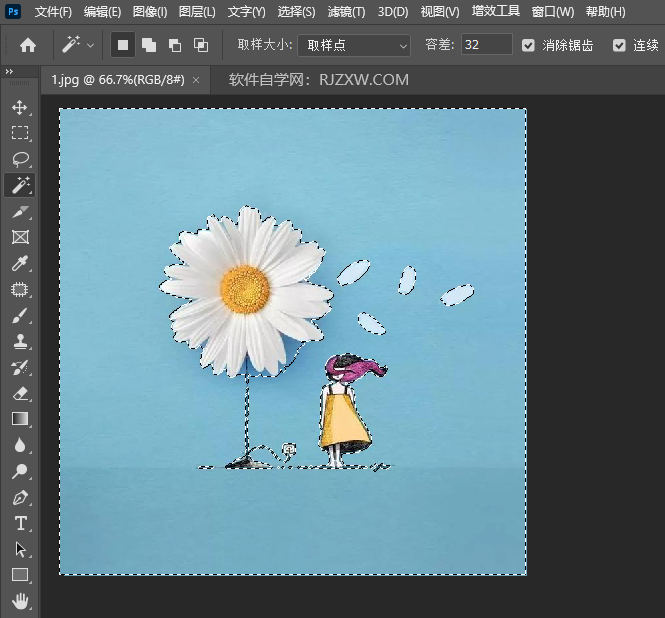The image size is (665, 618).
Task: Pick the Eyedropper tool
Action: pyautogui.click(x=20, y=264)
